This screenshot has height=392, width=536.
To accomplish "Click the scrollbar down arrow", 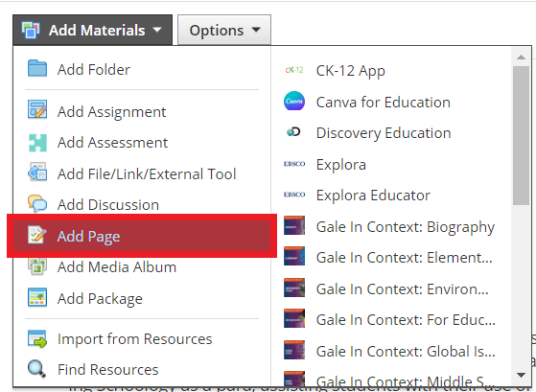I will click(x=521, y=375).
